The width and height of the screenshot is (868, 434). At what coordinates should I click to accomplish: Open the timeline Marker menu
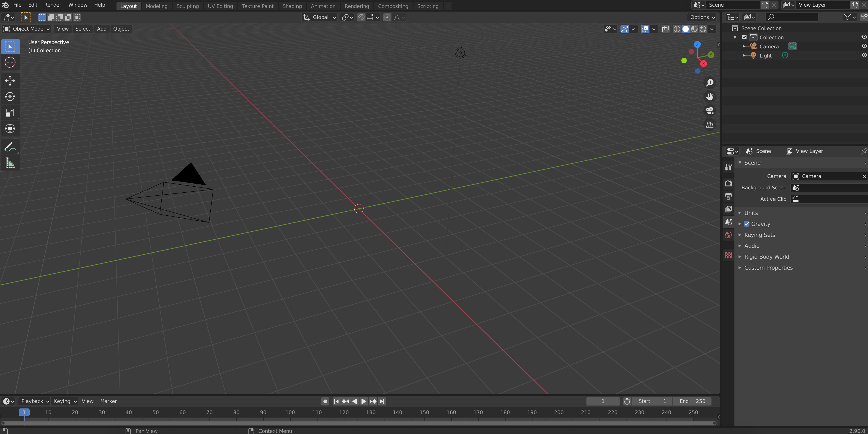point(108,401)
